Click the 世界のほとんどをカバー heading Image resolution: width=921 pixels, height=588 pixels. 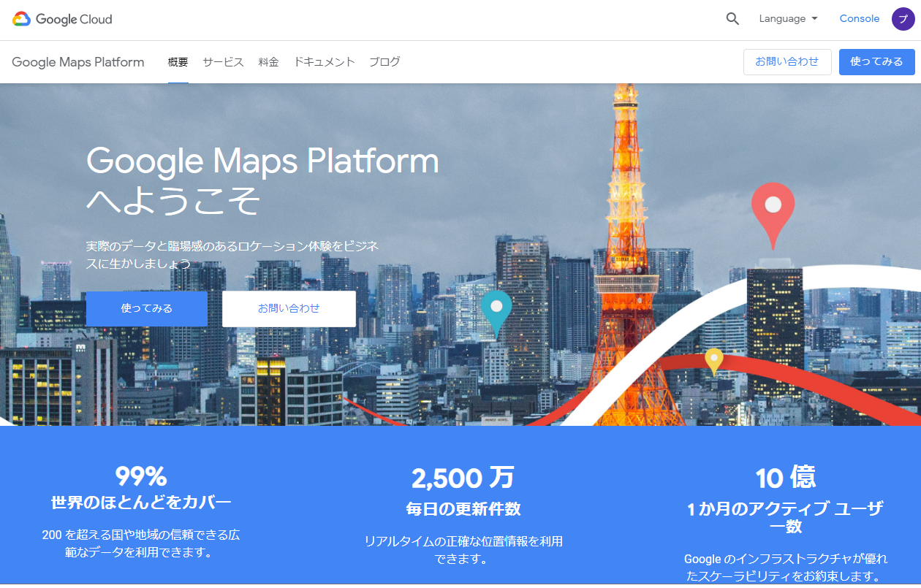tap(141, 503)
